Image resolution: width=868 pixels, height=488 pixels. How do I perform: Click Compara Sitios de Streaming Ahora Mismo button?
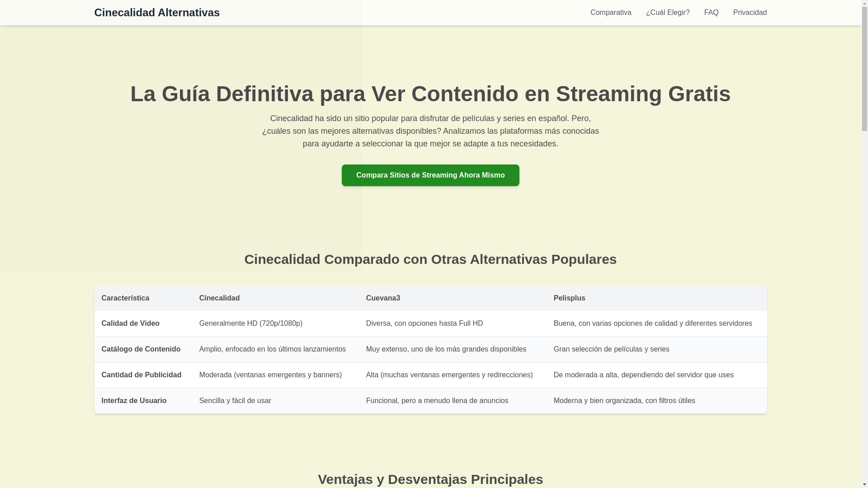click(430, 175)
